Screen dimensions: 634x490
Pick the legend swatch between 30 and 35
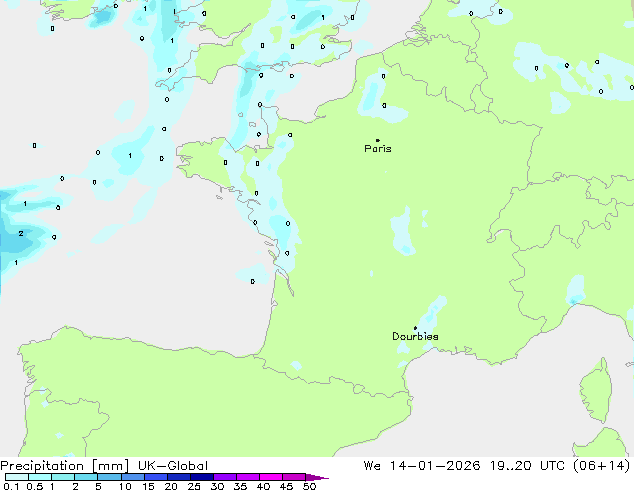point(224,477)
